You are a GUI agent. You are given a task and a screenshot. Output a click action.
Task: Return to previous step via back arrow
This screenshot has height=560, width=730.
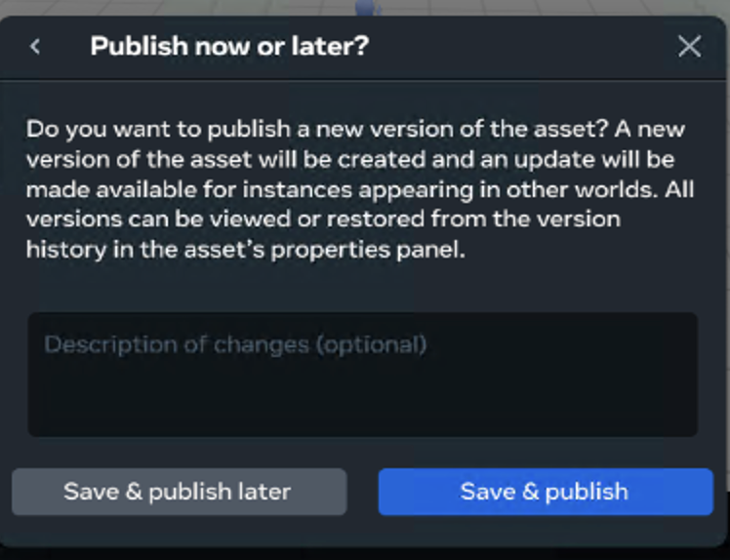35,46
